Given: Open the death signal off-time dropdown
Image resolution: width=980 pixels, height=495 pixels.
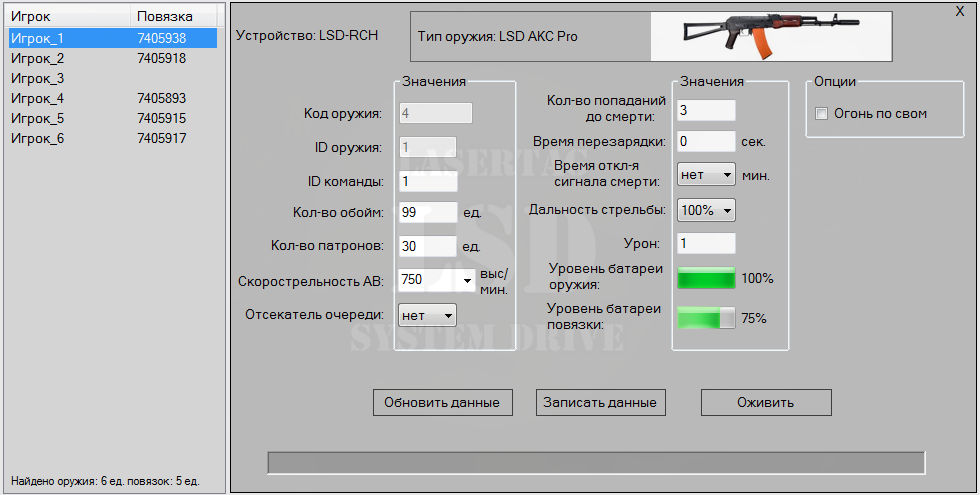Looking at the screenshot, I should (x=706, y=175).
